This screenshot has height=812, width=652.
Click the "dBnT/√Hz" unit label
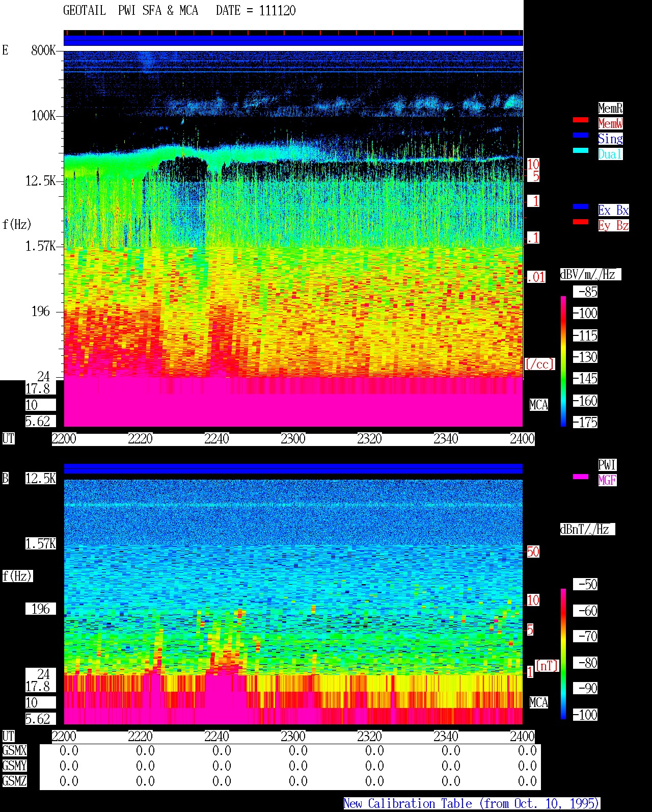(x=587, y=529)
